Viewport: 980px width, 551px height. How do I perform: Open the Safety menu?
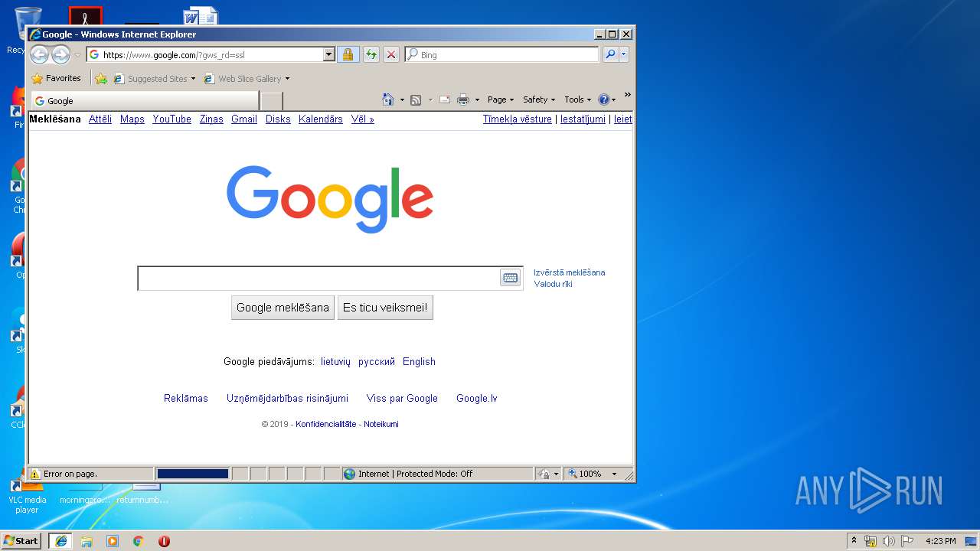tap(539, 99)
